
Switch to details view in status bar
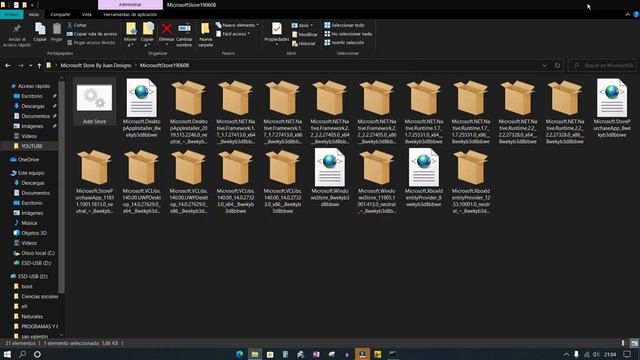click(624, 343)
